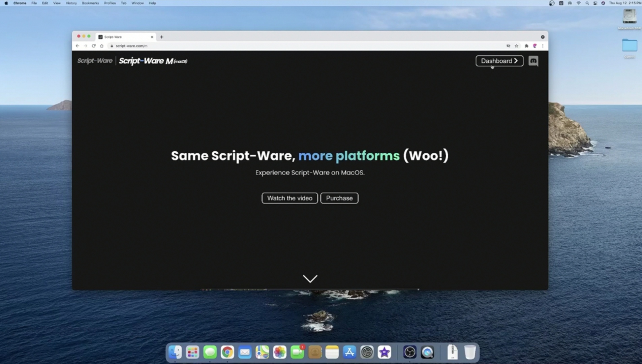The width and height of the screenshot is (642, 364).
Task: Click the Dashboard button
Action: point(499,61)
